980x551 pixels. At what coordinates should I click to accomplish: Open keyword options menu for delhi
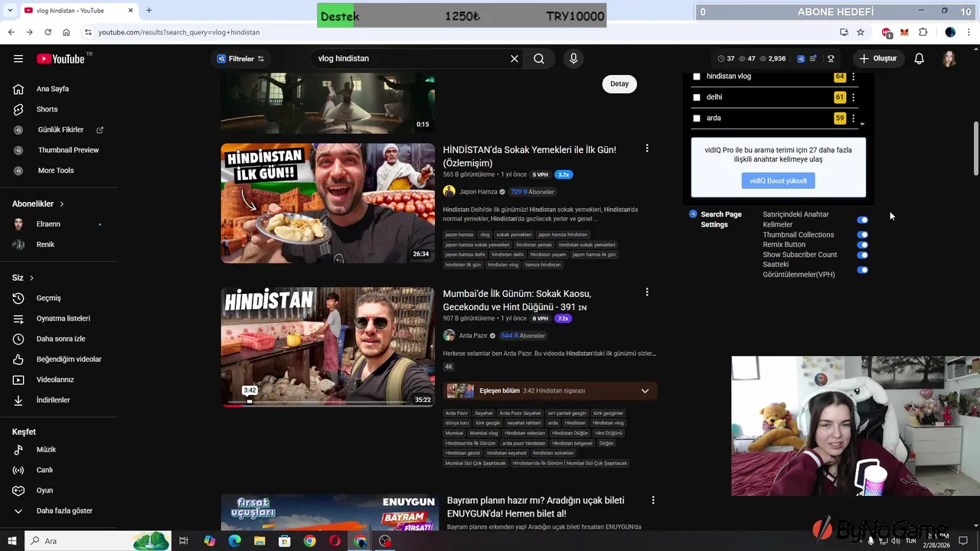[x=854, y=97]
